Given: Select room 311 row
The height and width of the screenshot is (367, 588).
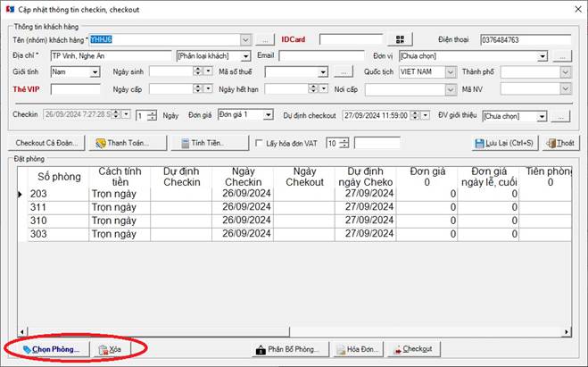Looking at the screenshot, I should pos(294,207).
